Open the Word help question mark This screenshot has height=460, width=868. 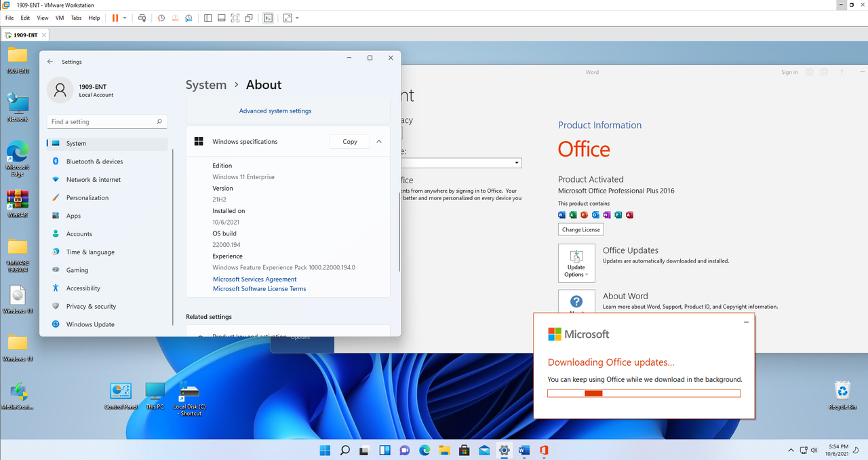(x=842, y=72)
